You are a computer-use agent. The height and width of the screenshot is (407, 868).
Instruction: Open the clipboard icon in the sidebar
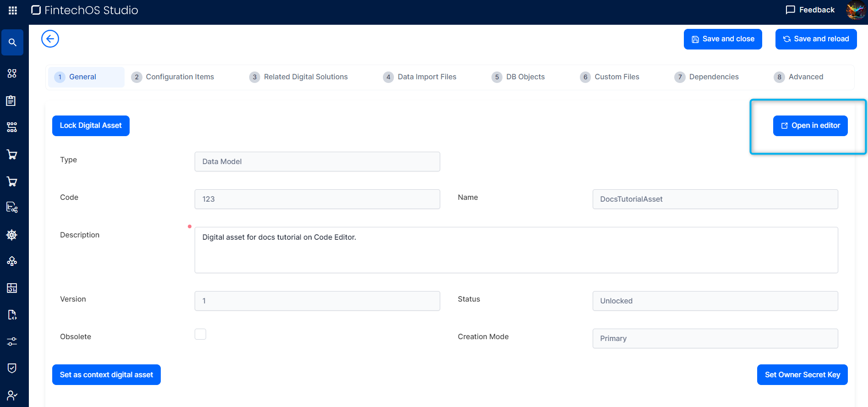tap(11, 100)
